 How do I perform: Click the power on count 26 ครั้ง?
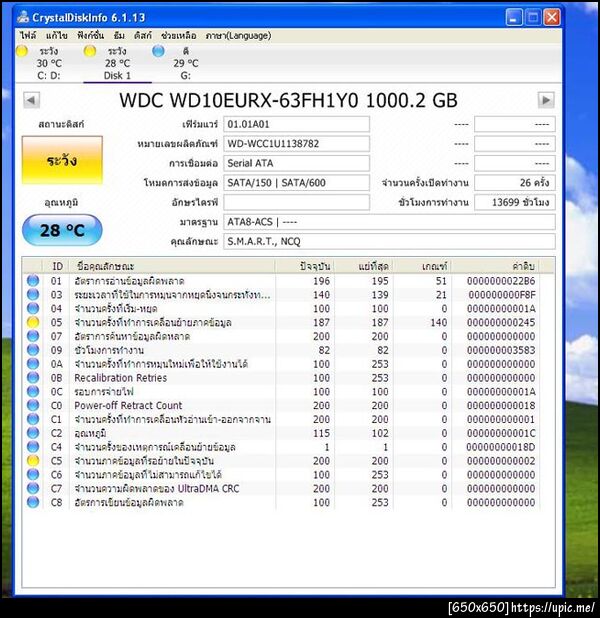click(514, 182)
